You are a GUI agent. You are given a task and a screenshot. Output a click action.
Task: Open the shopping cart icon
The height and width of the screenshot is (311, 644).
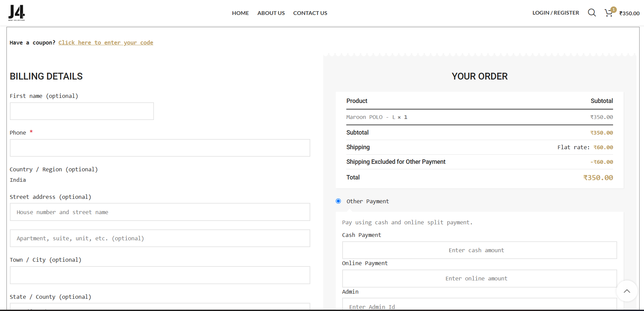point(609,13)
